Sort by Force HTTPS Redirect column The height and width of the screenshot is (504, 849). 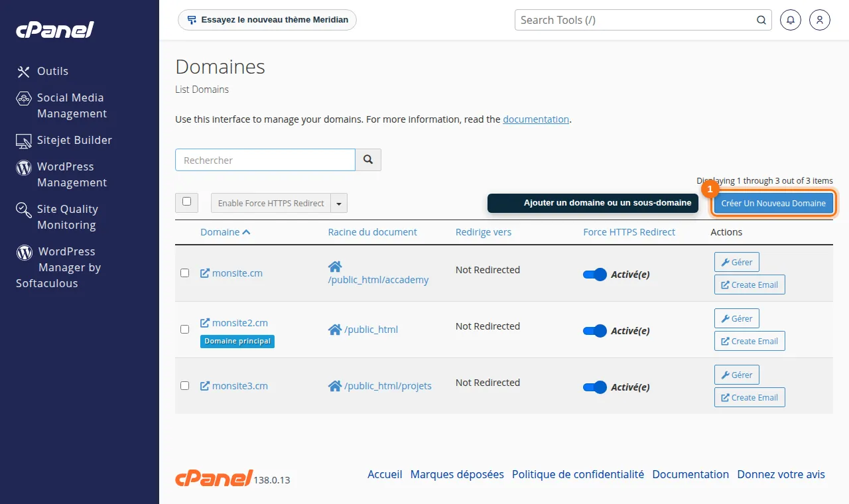pyautogui.click(x=629, y=232)
